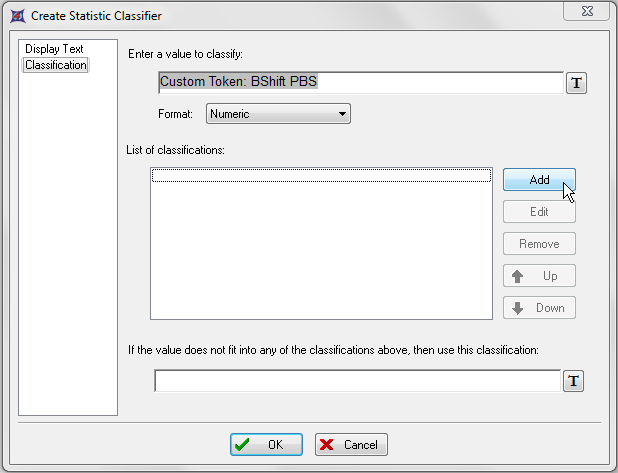Click the application icon in the title bar
Viewport: 618px width, 473px height.
point(17,16)
